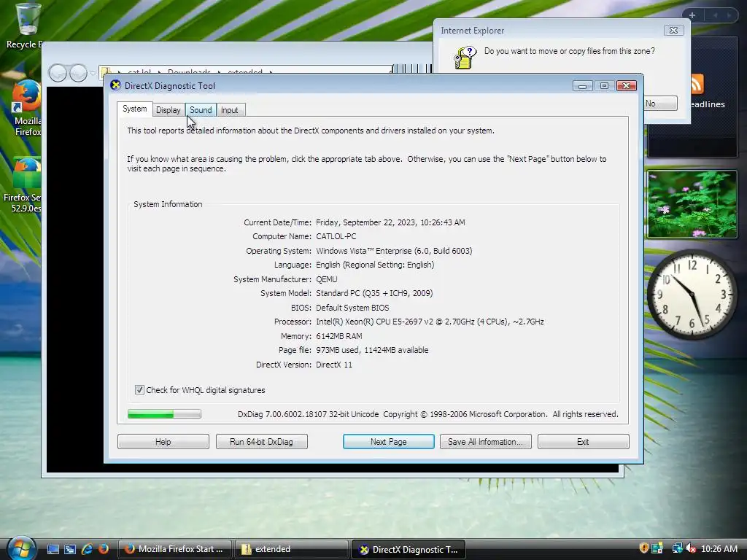The image size is (747, 560).
Task: Open the Recycle Bin desktop icon
Action: click(25, 25)
